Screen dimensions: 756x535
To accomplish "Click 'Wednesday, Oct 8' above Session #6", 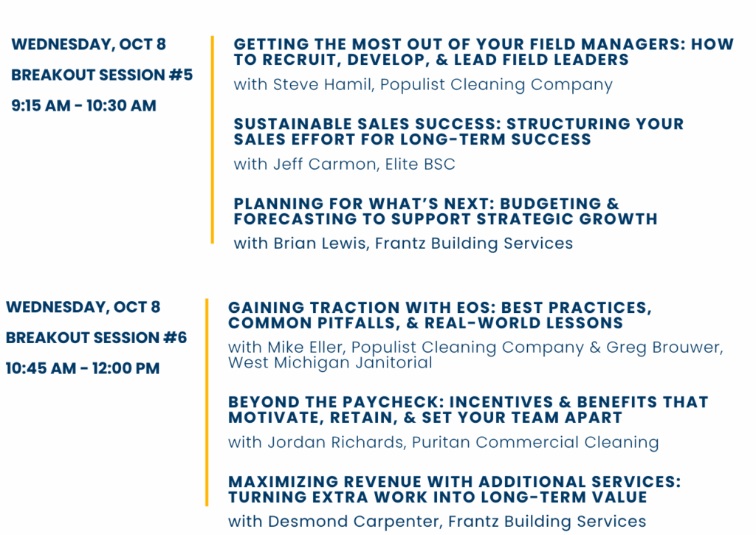I will coord(83,308).
